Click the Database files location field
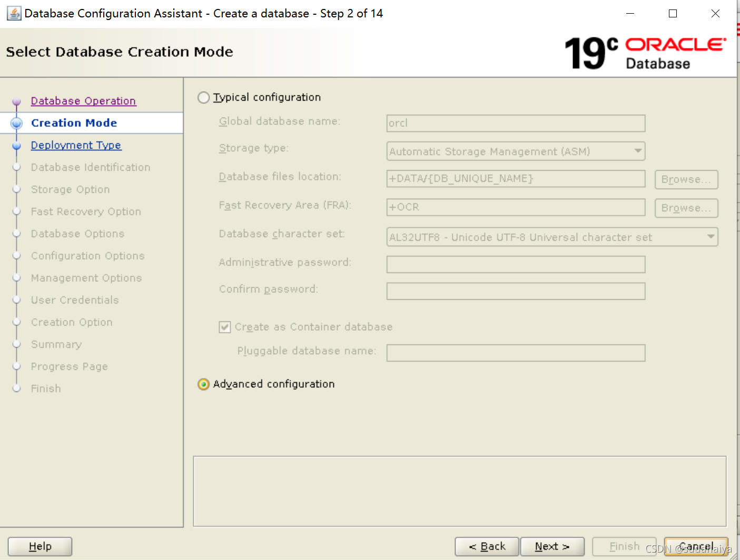 pos(516,179)
